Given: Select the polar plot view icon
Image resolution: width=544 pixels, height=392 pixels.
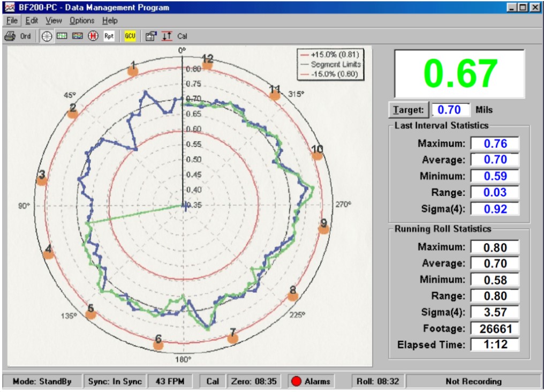Looking at the screenshot, I should click(x=47, y=36).
